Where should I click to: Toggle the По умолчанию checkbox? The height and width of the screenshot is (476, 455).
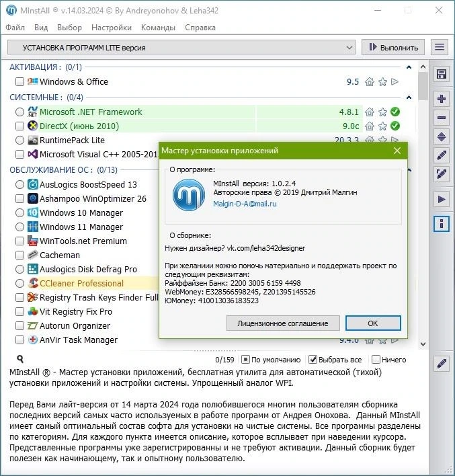pos(245,360)
